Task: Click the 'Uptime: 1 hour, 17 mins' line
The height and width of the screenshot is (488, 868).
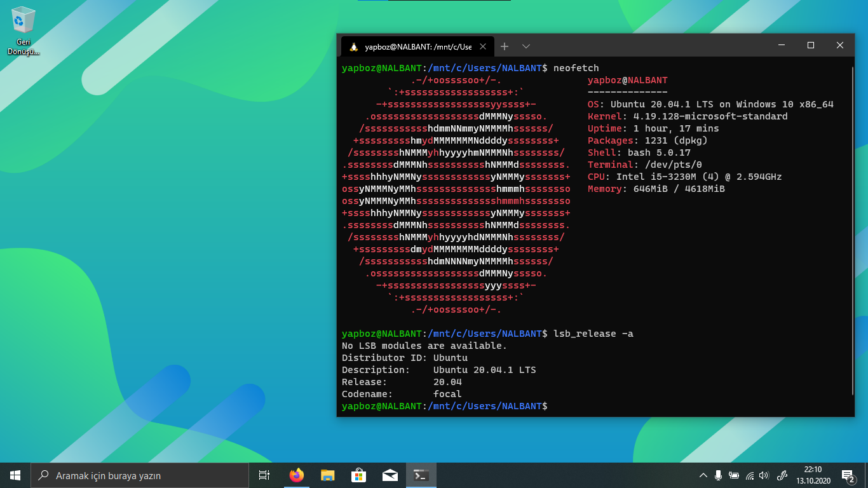Action: (x=653, y=128)
